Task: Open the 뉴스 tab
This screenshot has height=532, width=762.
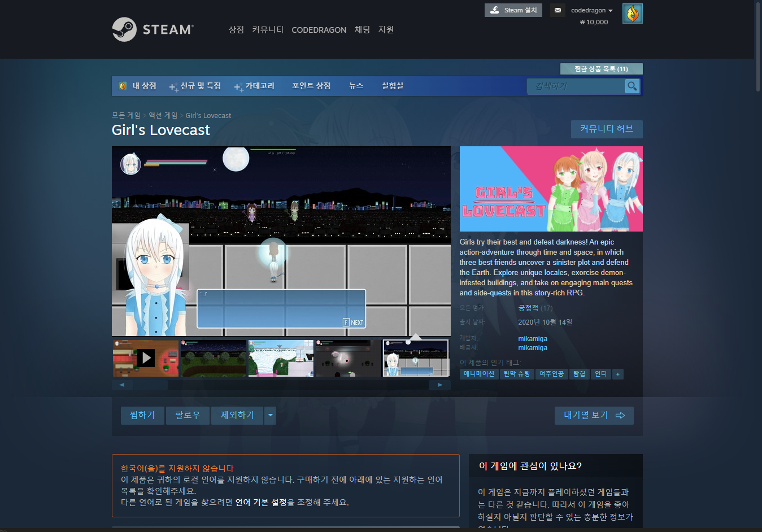Action: pos(356,86)
